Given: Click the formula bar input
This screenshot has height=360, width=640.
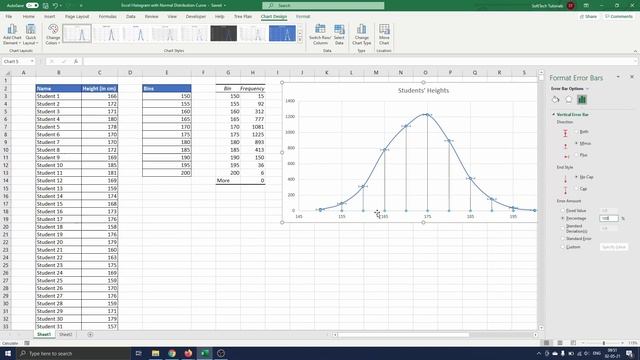Looking at the screenshot, I should pos(359,61).
